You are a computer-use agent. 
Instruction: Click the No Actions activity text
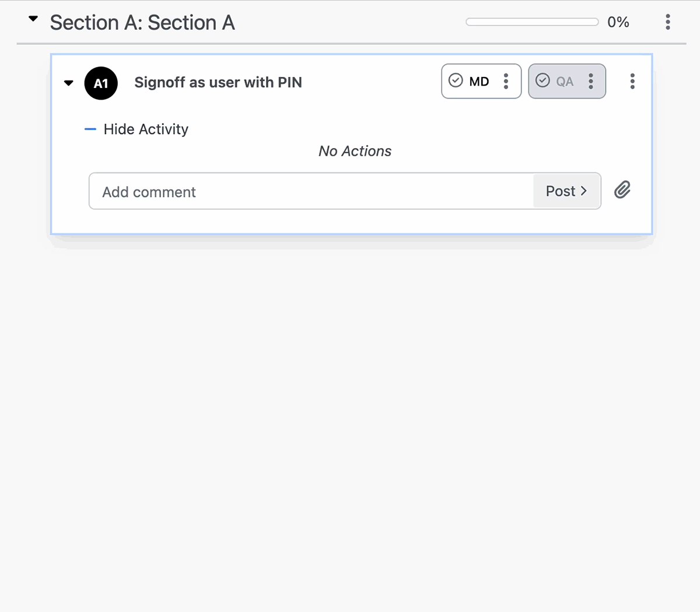tap(355, 151)
